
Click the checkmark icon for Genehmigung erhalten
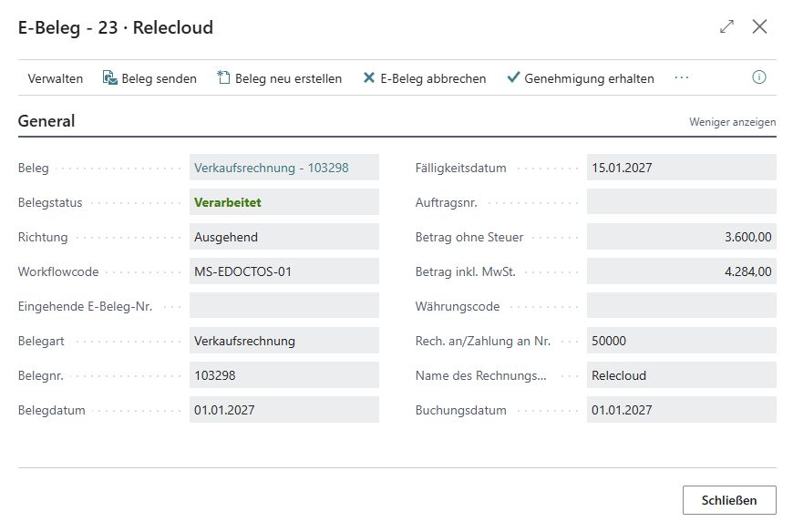click(513, 77)
